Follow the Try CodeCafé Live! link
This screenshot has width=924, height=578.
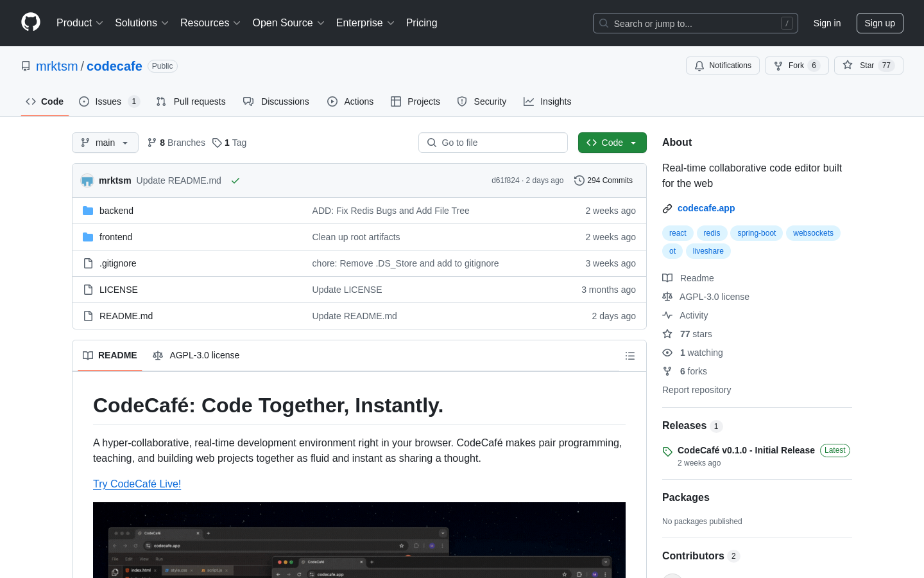click(137, 484)
